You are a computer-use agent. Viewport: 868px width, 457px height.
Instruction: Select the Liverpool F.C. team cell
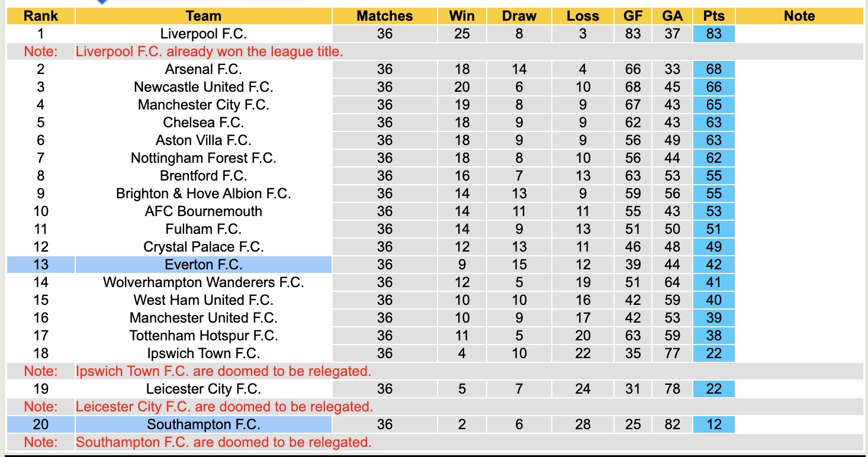[x=203, y=34]
